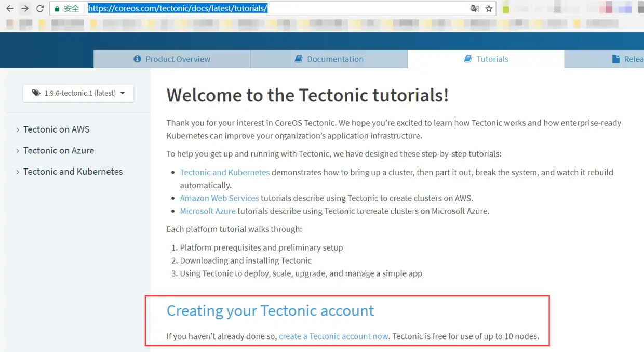The height and width of the screenshot is (352, 644).
Task: Expand the Tectonic on AWS chevron
Action: point(17,129)
